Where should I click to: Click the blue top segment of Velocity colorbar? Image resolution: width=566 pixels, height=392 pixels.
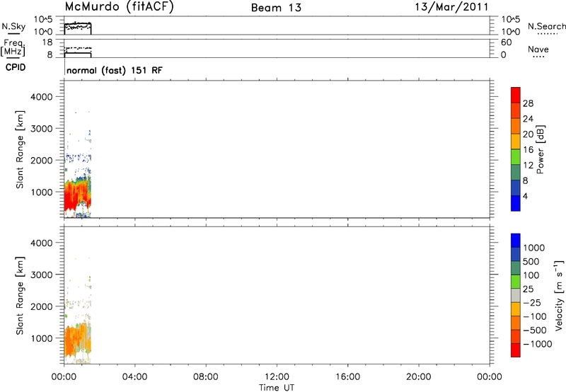516,241
